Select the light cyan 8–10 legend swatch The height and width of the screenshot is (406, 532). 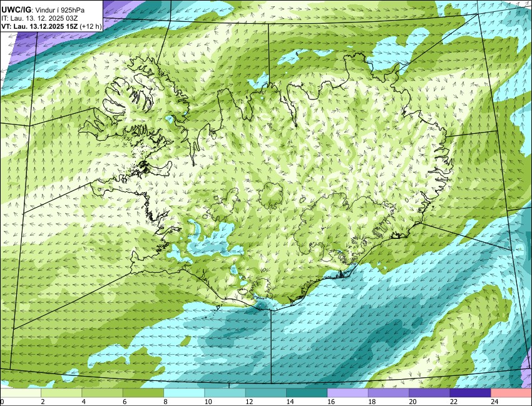point(184,393)
